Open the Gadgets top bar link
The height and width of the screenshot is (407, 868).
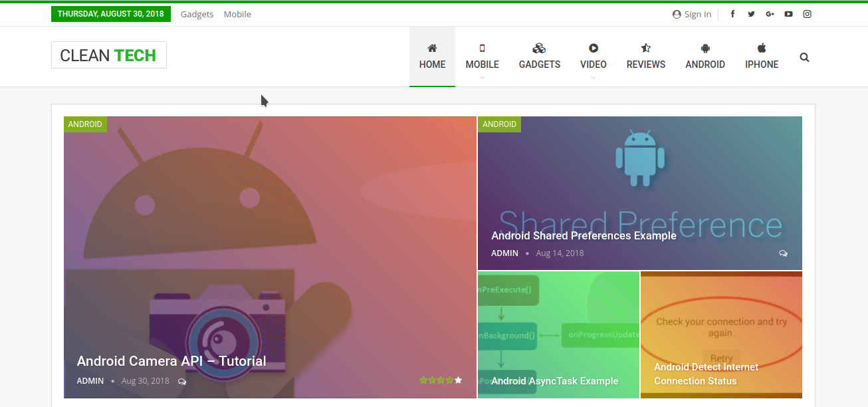[197, 14]
